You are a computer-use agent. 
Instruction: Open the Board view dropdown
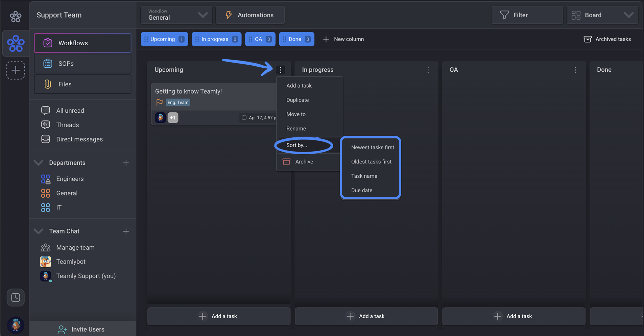pos(602,15)
